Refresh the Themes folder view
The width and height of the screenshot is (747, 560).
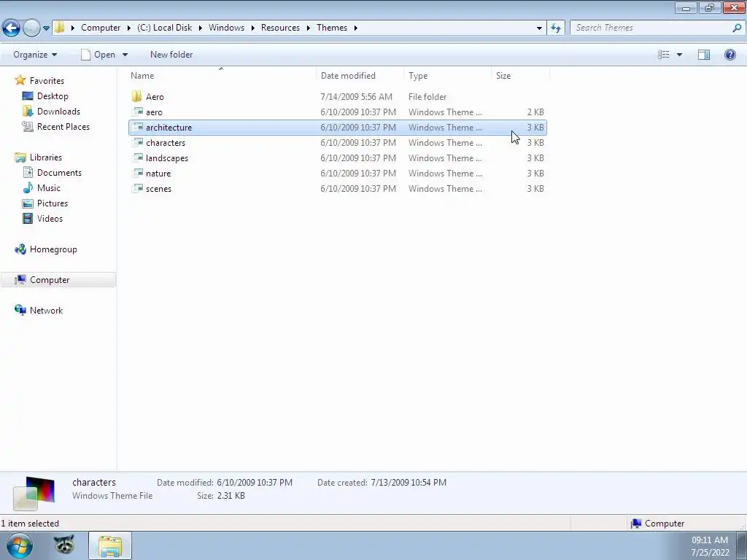pos(555,28)
